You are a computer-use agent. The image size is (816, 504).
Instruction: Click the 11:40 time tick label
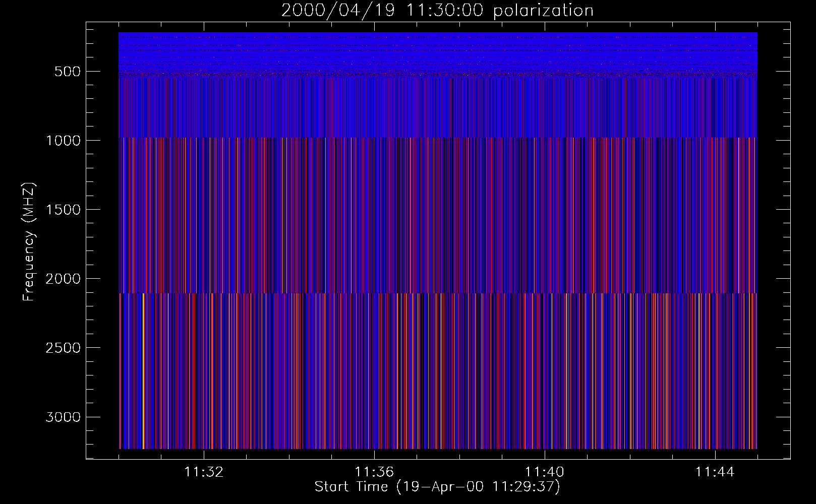coord(545,472)
